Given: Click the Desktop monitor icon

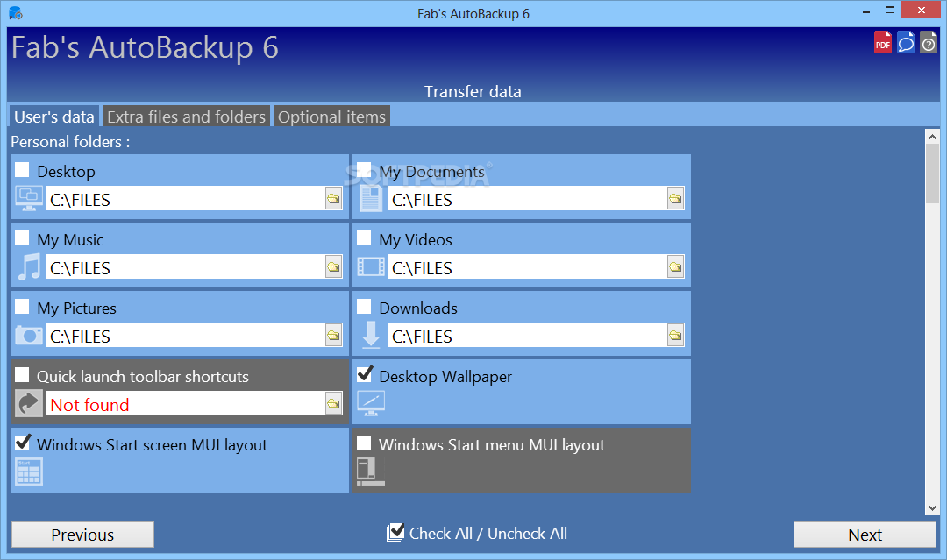Looking at the screenshot, I should tap(28, 199).
